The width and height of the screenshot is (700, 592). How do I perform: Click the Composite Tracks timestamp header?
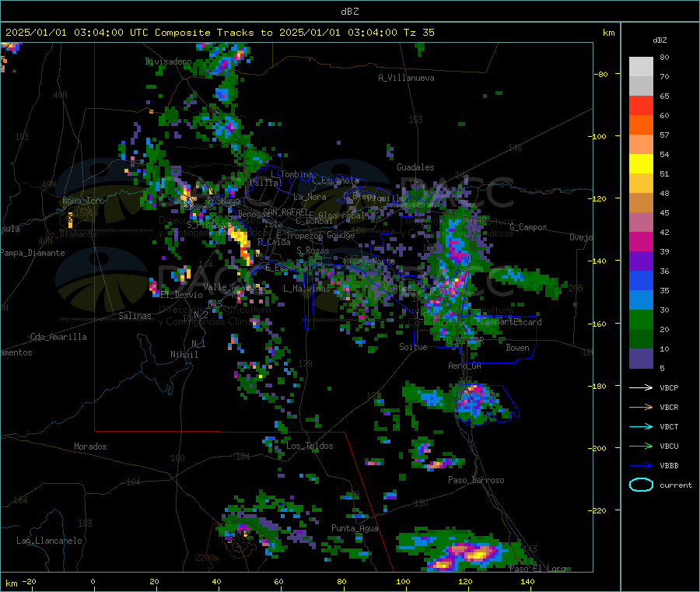219,33
